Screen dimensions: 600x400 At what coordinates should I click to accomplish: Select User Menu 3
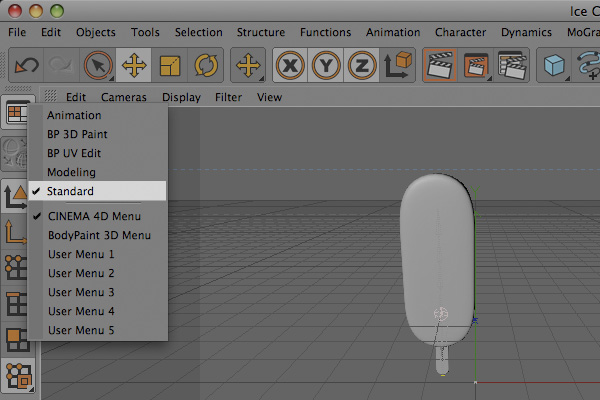pyautogui.click(x=98, y=292)
